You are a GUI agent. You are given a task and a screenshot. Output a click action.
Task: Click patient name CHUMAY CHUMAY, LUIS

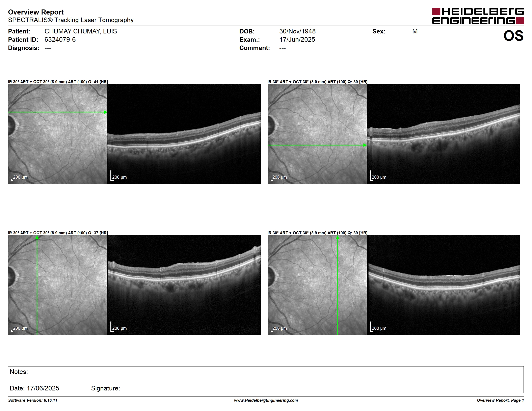pos(81,31)
